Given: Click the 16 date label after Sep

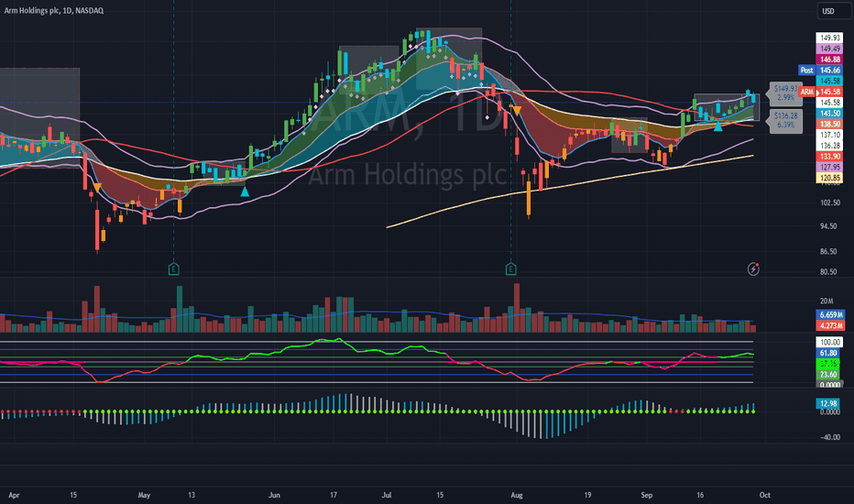Looking at the screenshot, I should 700,495.
